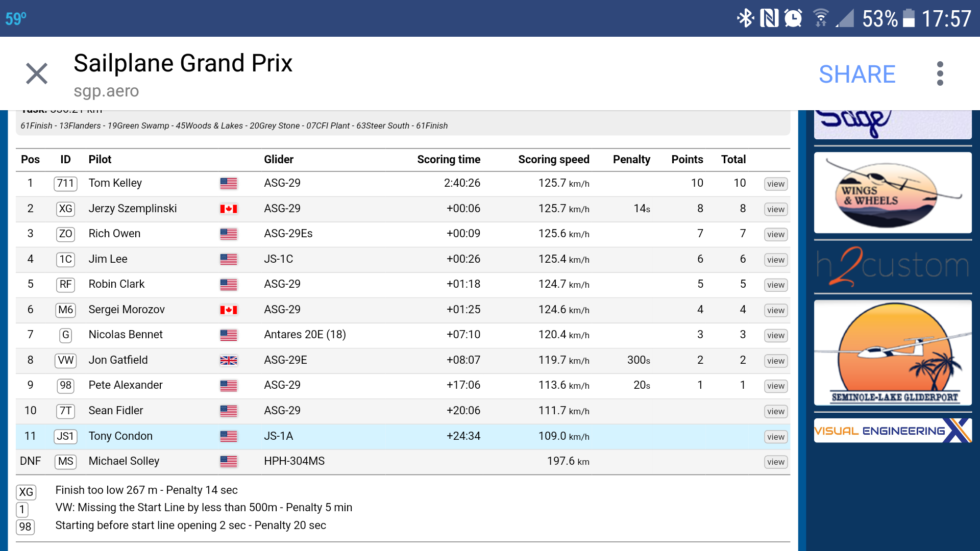Open the Visual Engineering sponsor banner
The width and height of the screenshot is (980, 551).
(x=893, y=431)
